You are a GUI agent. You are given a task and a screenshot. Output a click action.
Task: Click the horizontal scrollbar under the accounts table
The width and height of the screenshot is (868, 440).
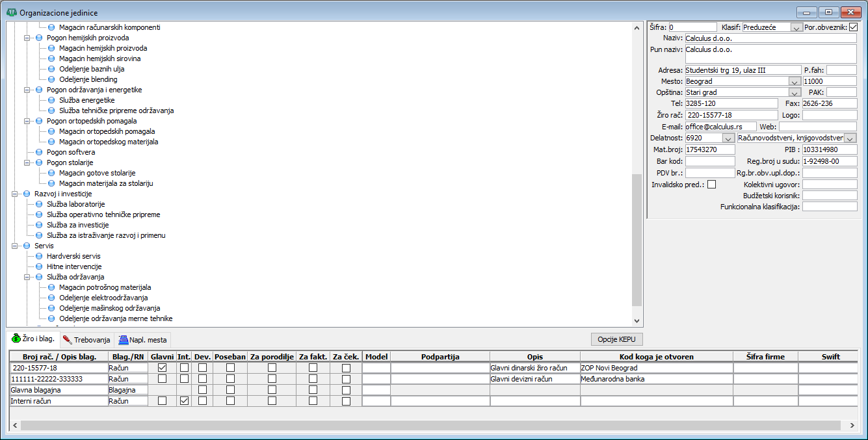point(429,424)
